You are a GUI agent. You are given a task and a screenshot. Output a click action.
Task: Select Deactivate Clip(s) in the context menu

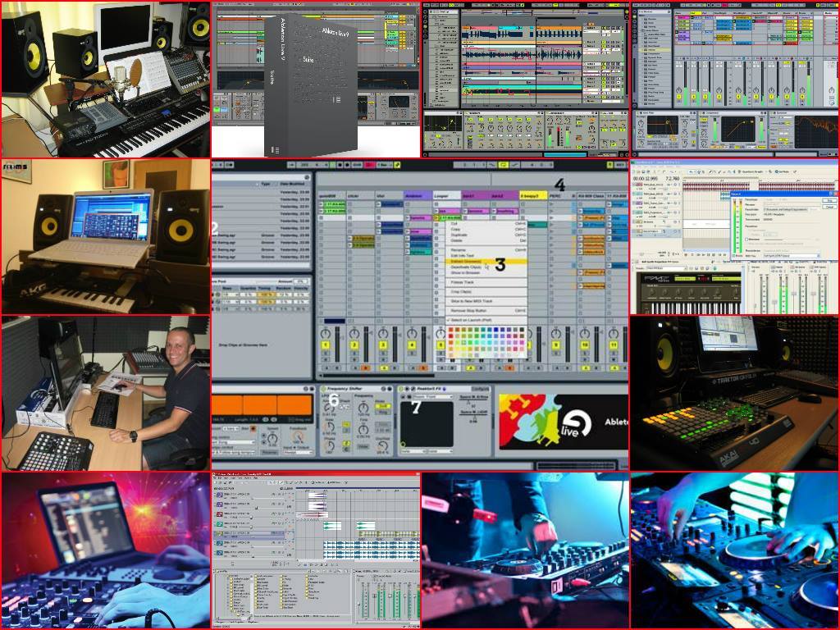(x=486, y=267)
